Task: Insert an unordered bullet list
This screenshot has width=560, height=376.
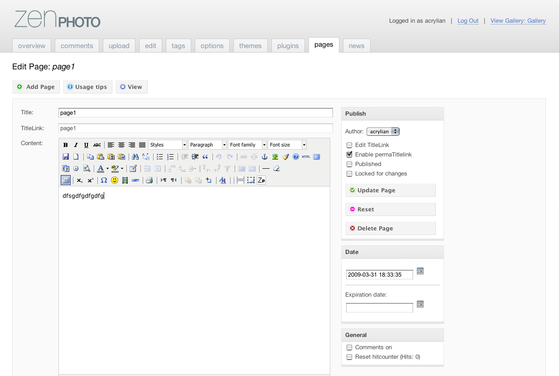Action: (x=160, y=157)
